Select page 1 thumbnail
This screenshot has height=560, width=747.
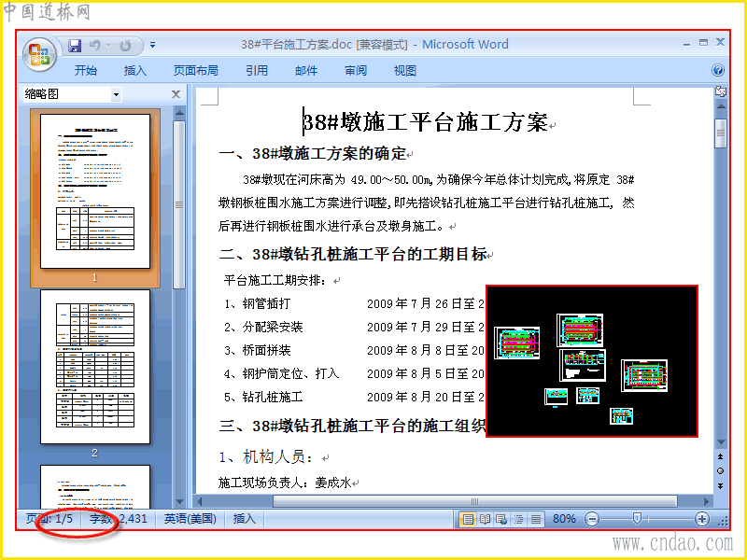tap(95, 191)
